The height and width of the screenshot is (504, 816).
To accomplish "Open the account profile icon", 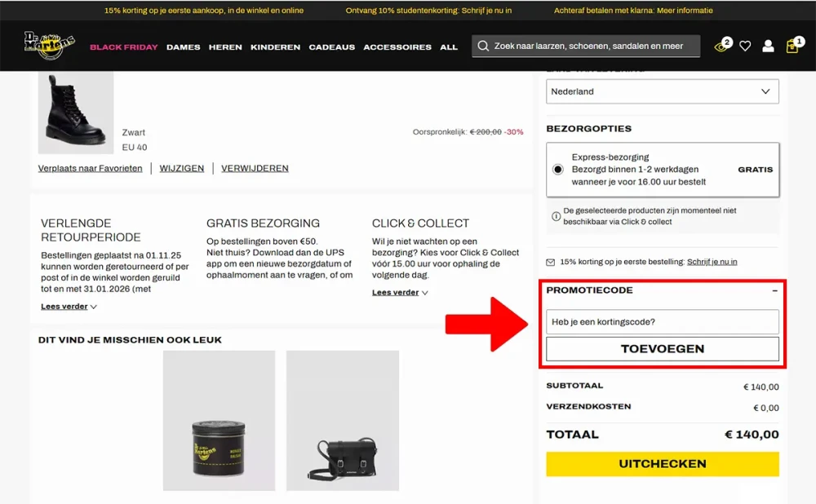I will pos(768,46).
